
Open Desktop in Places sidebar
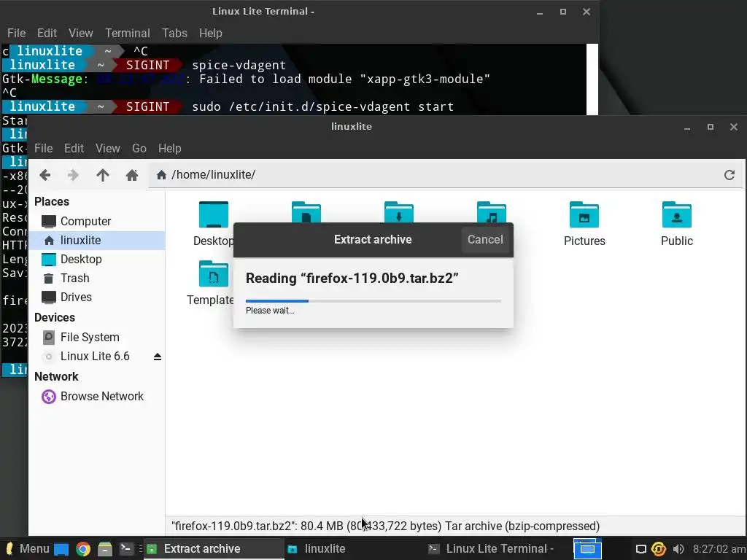click(x=97, y=259)
